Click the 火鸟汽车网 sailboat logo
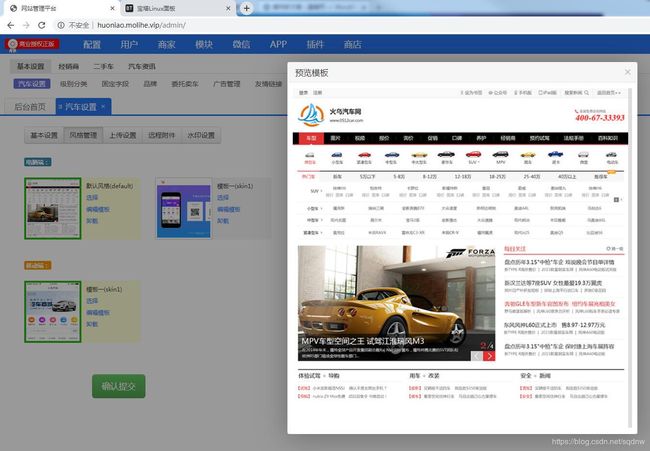650x451 pixels. point(311,115)
